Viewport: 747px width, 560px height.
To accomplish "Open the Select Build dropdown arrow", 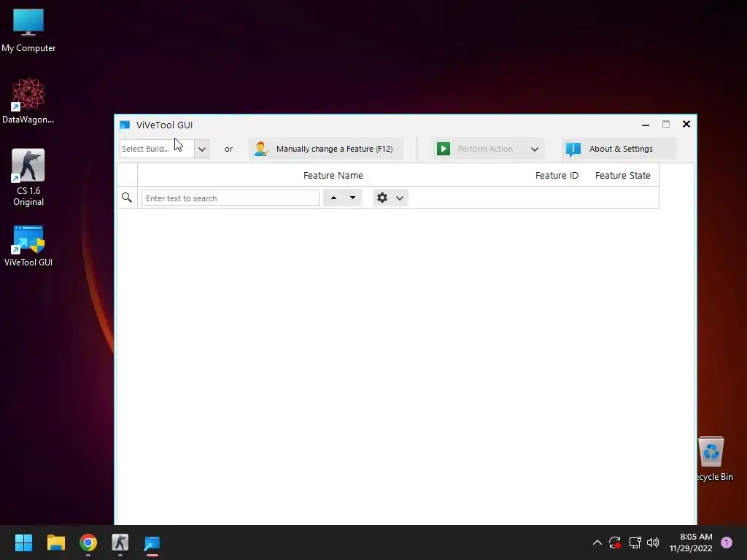I will tap(202, 149).
